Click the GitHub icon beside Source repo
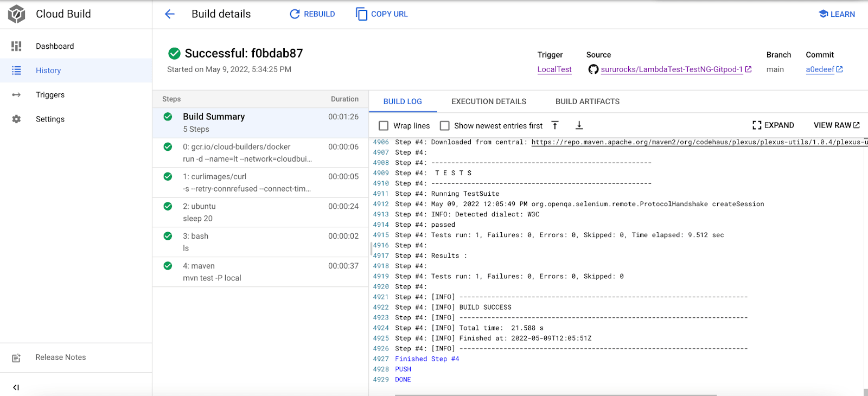 (593, 69)
